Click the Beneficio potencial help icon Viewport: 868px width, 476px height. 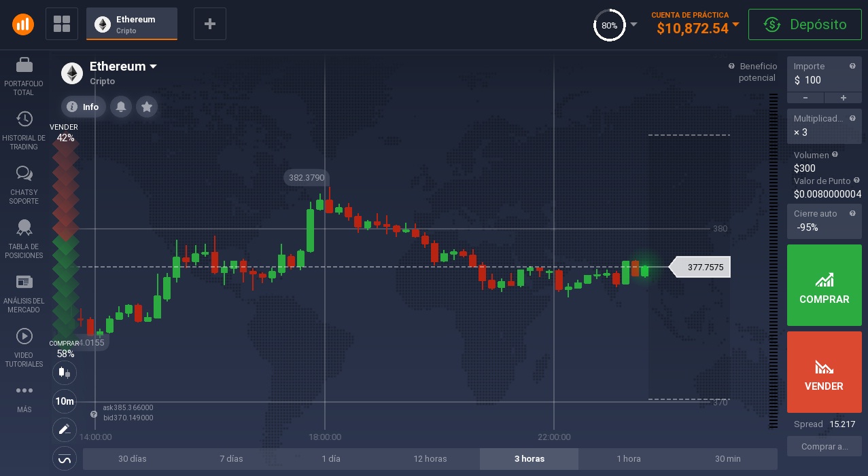(x=731, y=67)
